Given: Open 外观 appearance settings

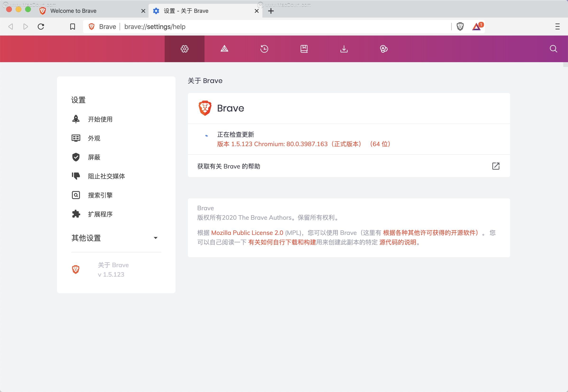Looking at the screenshot, I should [94, 138].
